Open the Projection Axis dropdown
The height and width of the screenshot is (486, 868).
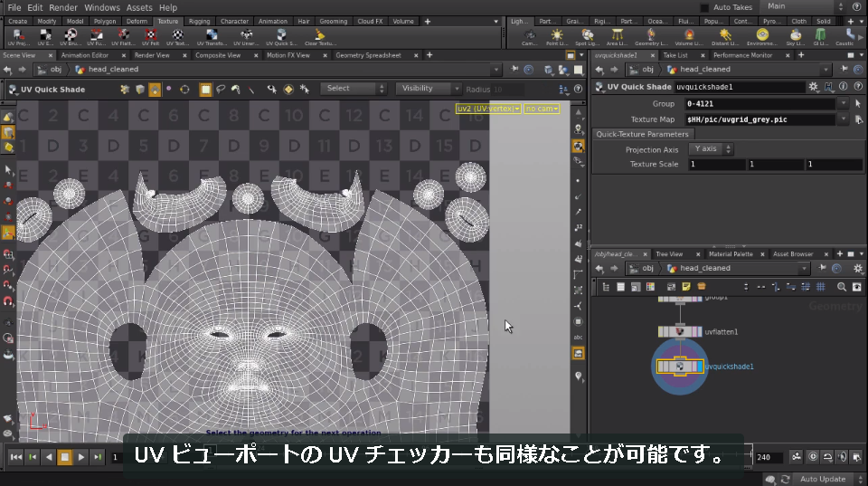711,149
